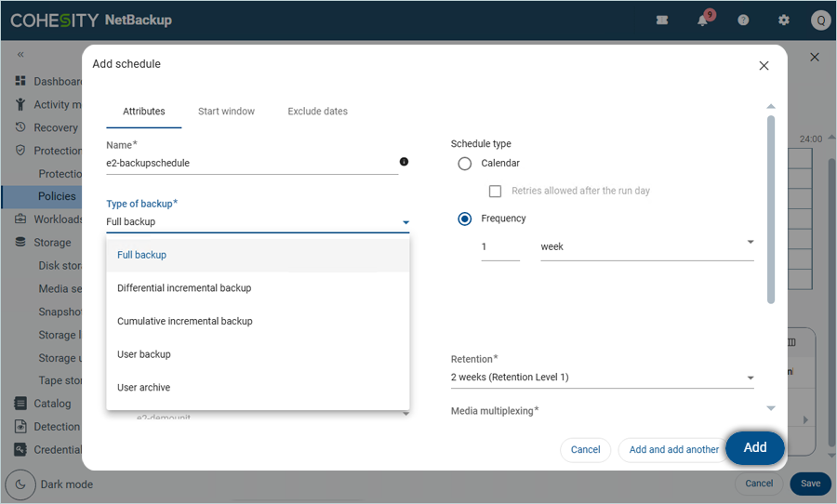Switch to the Start window tab

click(226, 112)
